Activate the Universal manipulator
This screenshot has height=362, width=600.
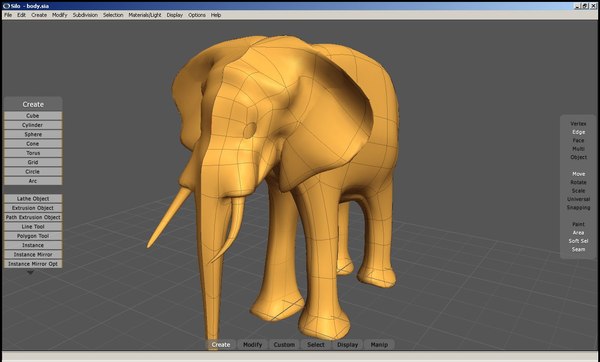(x=578, y=199)
